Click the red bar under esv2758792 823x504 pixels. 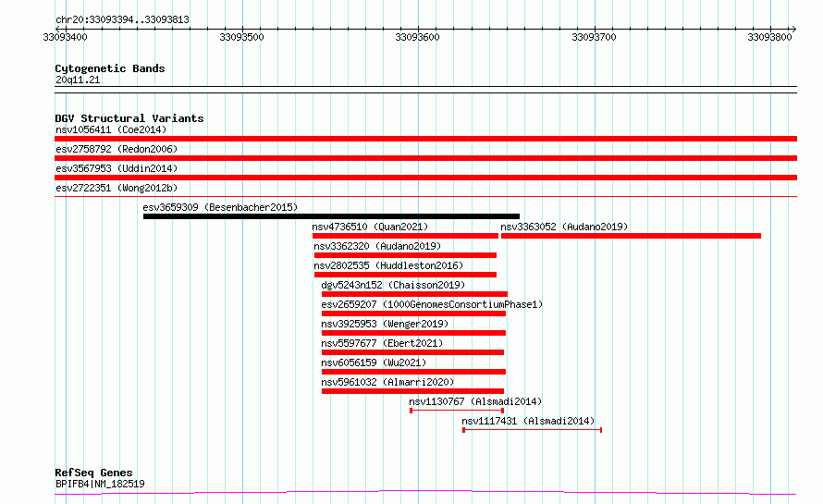click(425, 158)
